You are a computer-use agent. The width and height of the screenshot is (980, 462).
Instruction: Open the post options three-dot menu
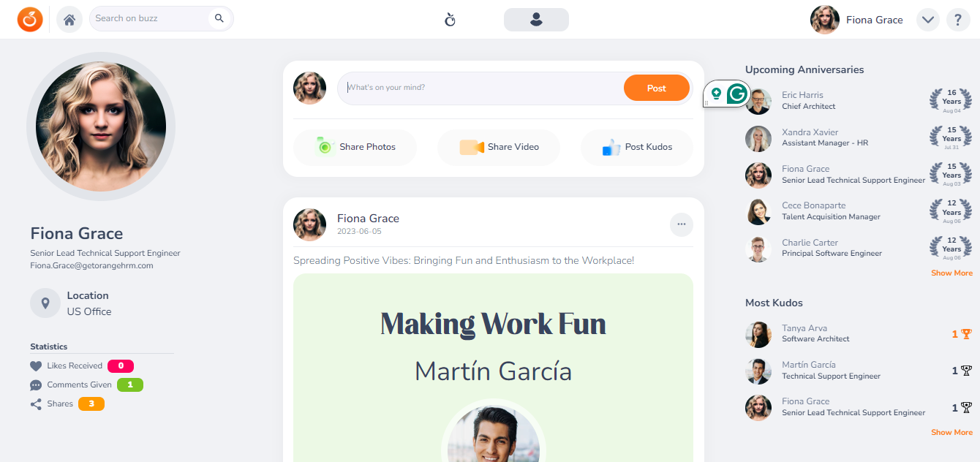tap(682, 224)
